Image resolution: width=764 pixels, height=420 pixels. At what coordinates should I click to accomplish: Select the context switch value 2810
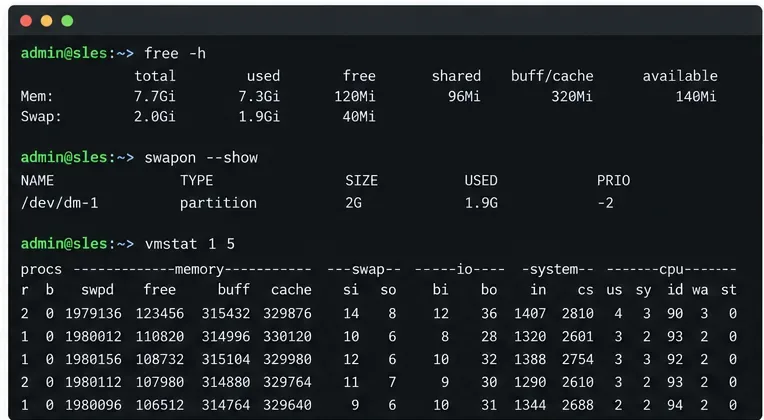(578, 313)
